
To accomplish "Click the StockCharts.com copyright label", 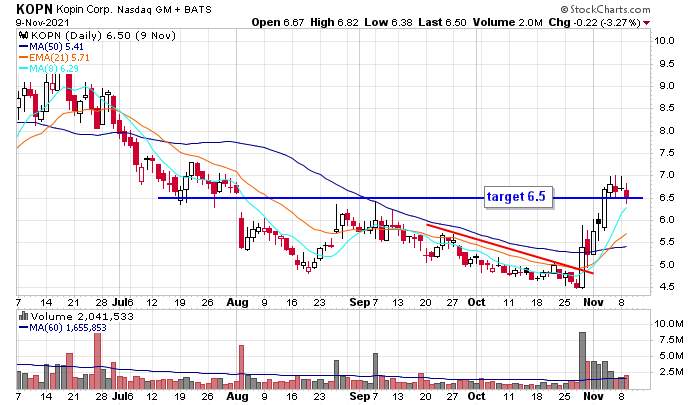I will coord(605,9).
